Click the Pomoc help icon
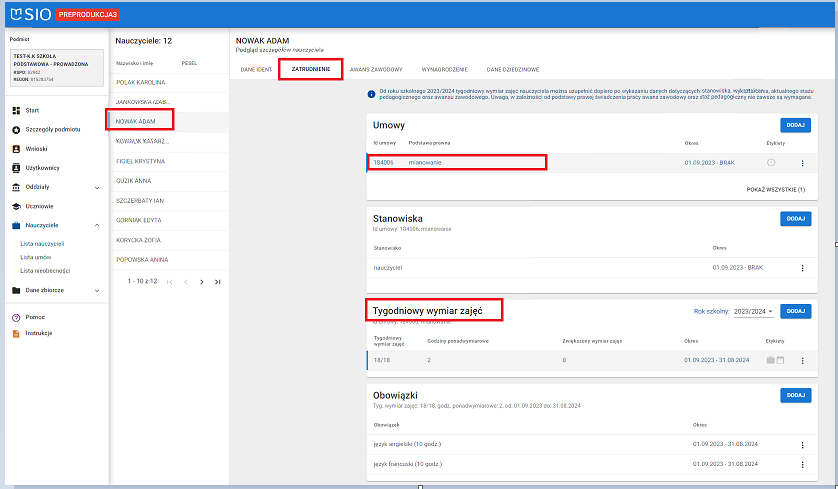The width and height of the screenshot is (838, 489). 15,317
